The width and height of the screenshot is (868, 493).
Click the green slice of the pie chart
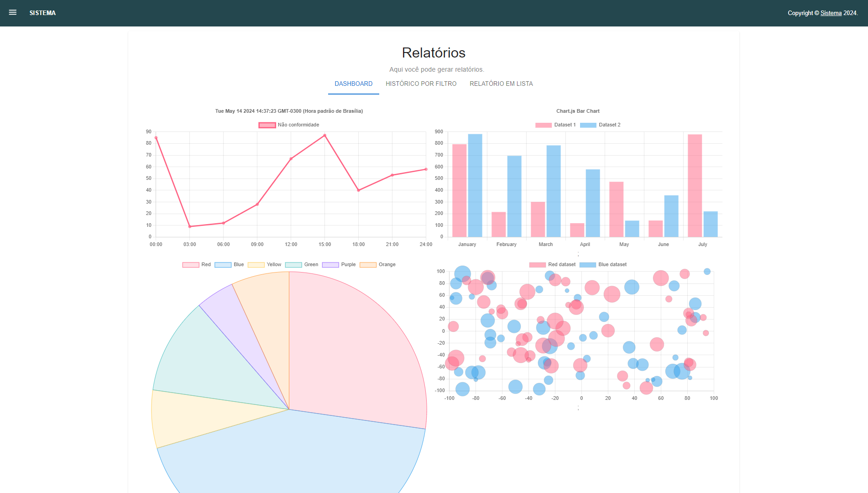[x=205, y=361]
